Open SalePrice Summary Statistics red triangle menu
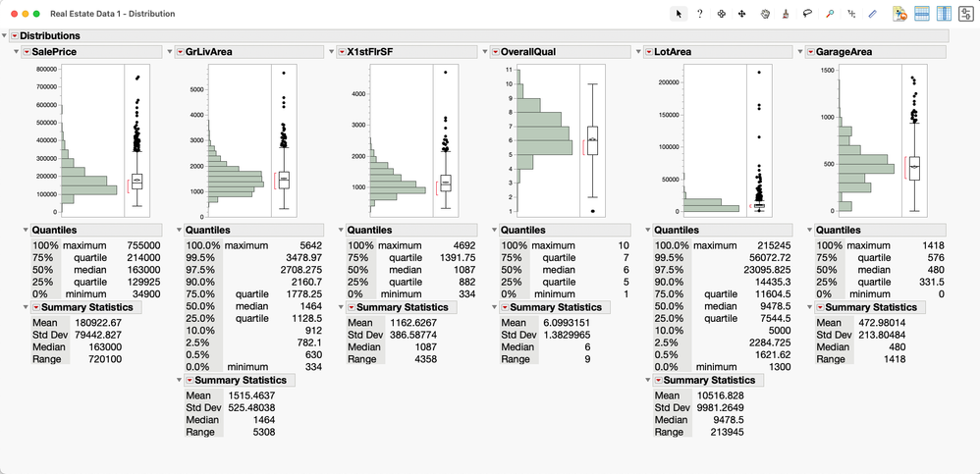The height and width of the screenshot is (474, 980). 35,307
